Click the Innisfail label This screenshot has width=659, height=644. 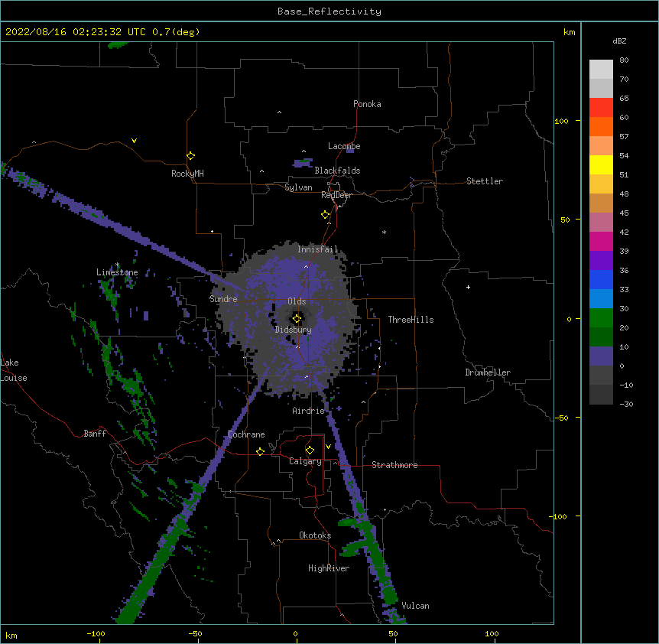pyautogui.click(x=318, y=249)
